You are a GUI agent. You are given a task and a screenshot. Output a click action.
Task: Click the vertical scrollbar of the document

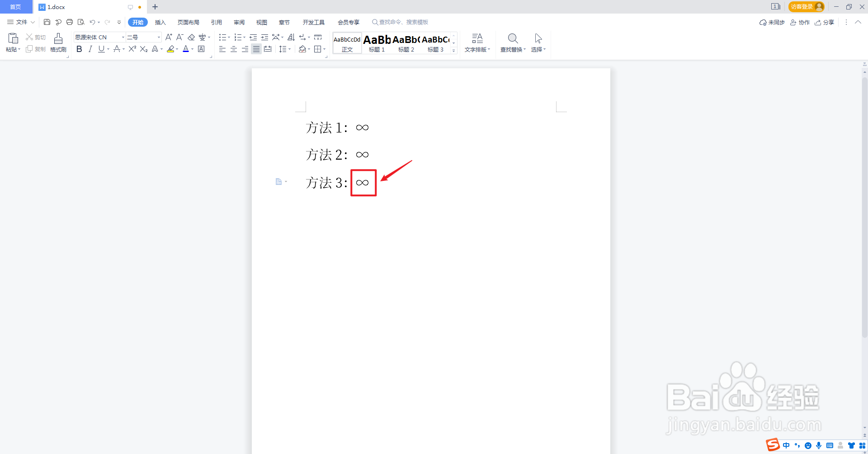[864, 208]
